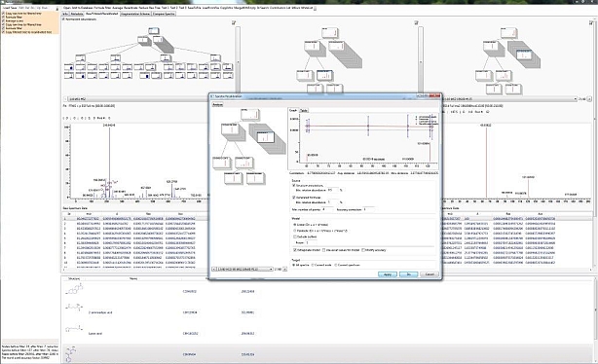This screenshot has height=364, width=598.
Task: Select the Parabolic model radio button
Action: pos(294,231)
